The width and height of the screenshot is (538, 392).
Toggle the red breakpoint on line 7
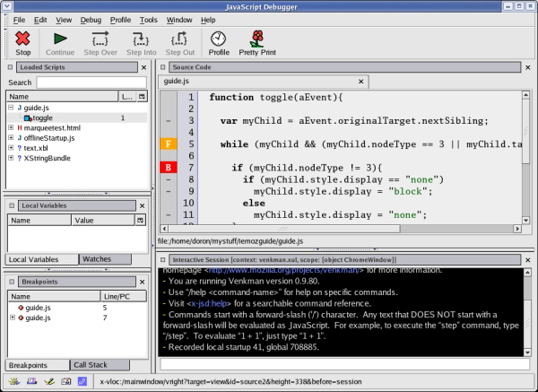pos(168,167)
